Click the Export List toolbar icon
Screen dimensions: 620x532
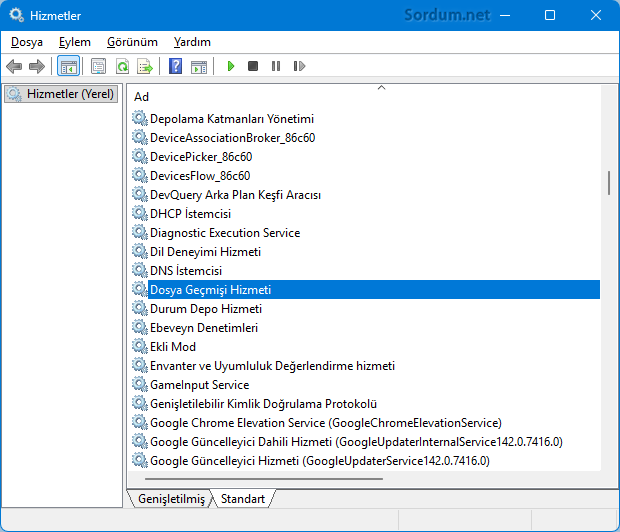coord(145,66)
